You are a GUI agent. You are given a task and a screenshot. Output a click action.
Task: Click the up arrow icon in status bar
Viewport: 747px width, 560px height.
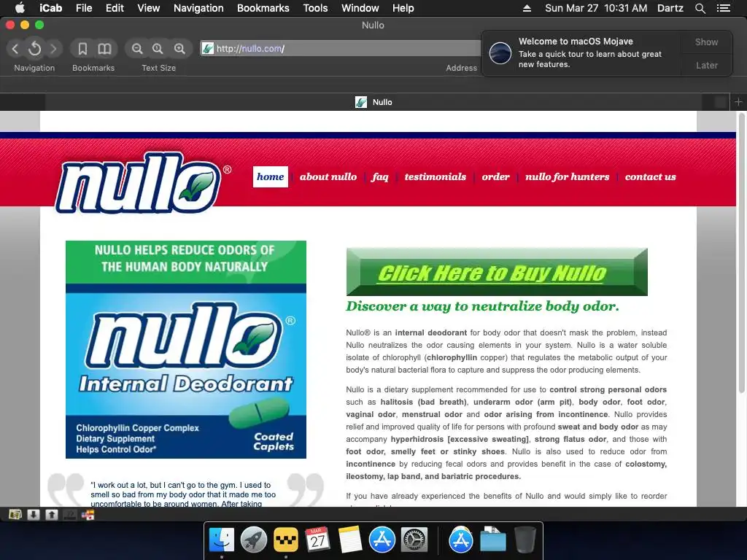tap(52, 515)
